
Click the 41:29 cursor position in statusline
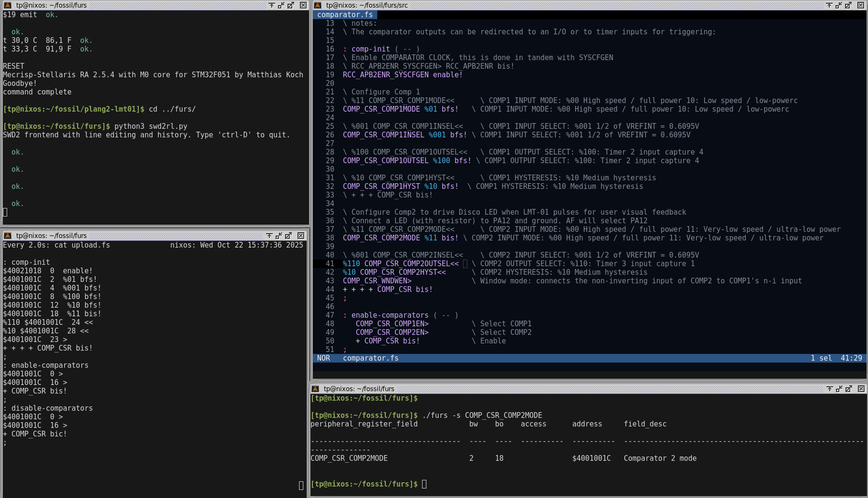pyautogui.click(x=851, y=358)
